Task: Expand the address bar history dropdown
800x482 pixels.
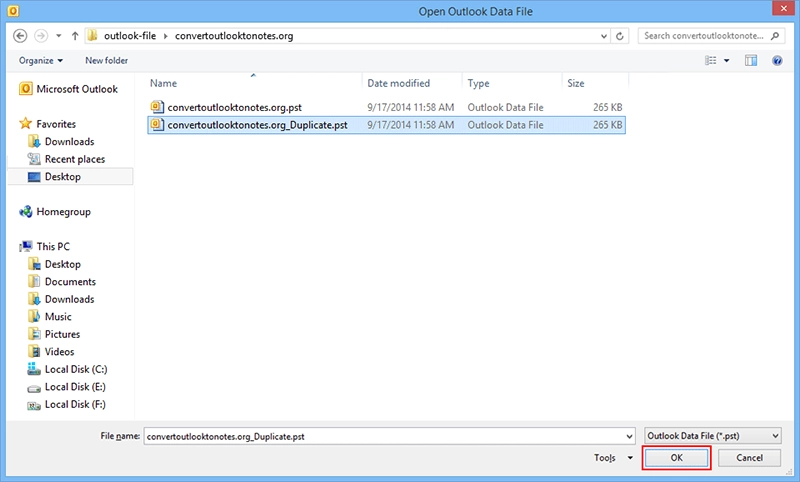Action: (x=604, y=36)
